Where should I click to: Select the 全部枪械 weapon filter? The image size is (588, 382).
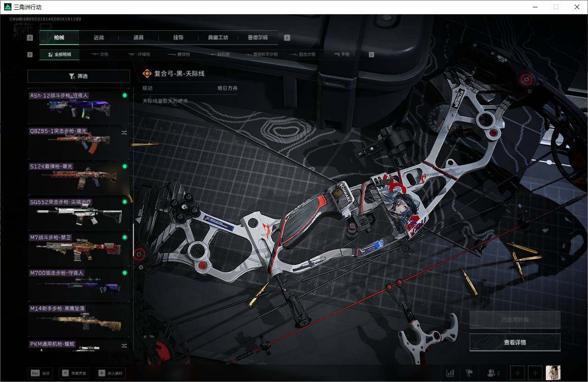pyautogui.click(x=59, y=54)
